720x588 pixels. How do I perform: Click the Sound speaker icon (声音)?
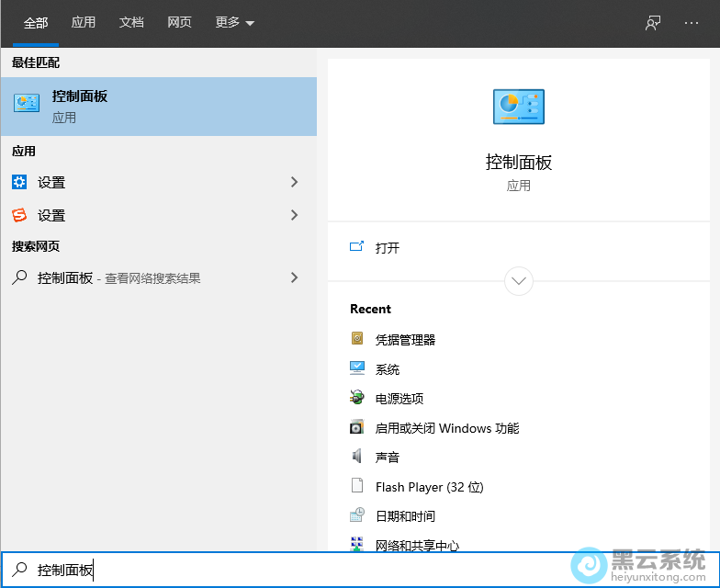click(357, 457)
